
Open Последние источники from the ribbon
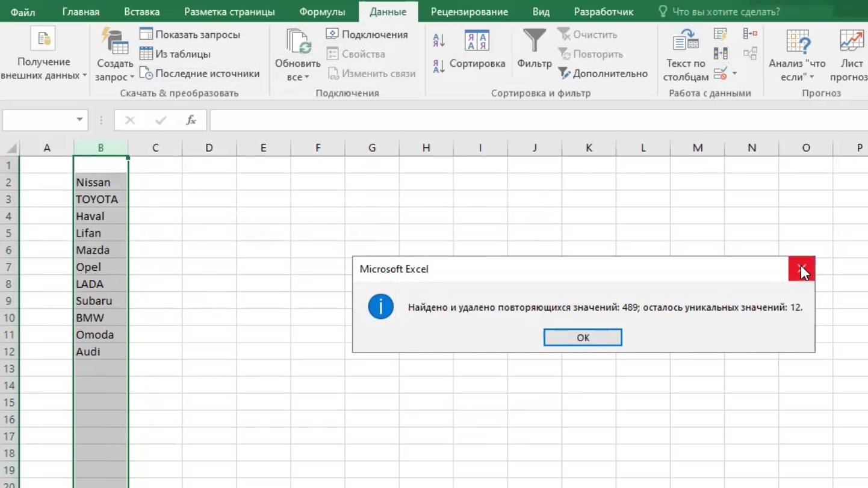click(x=199, y=73)
